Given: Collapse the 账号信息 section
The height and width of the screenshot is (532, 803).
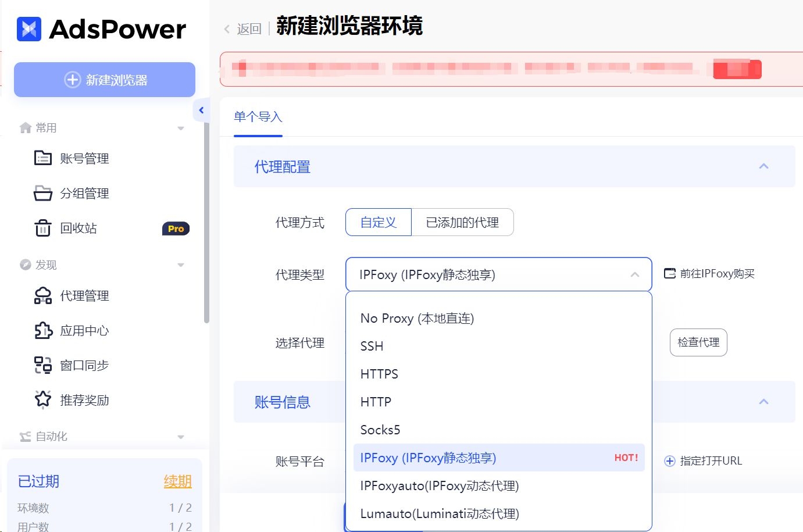Looking at the screenshot, I should click(763, 402).
